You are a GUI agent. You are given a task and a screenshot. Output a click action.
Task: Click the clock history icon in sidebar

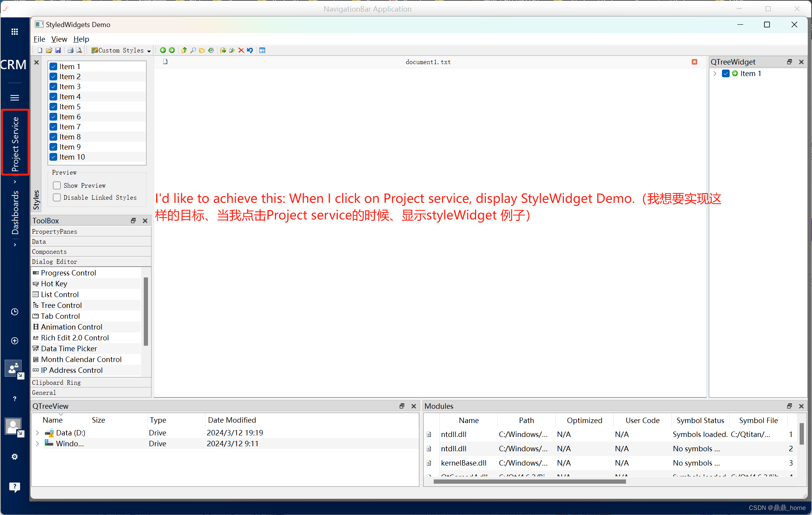pyautogui.click(x=15, y=312)
